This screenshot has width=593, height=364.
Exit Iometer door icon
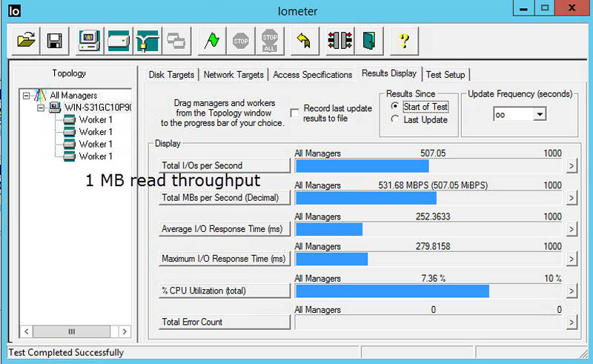pyautogui.click(x=368, y=41)
